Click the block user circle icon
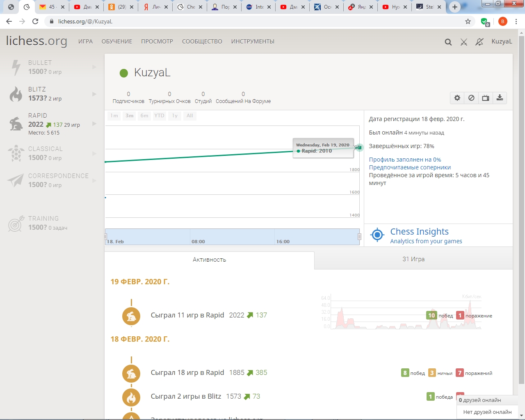 pos(471,98)
